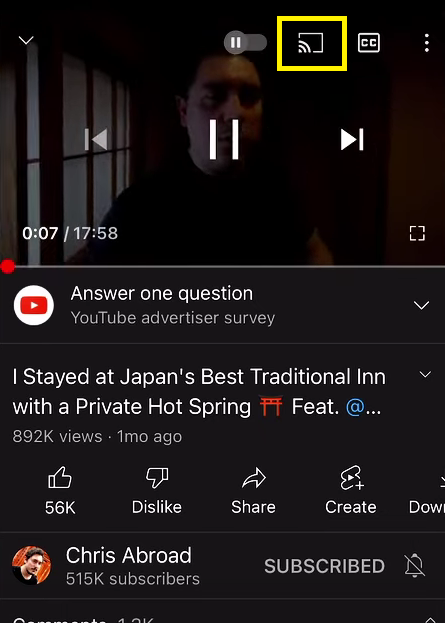
Task: Expand the YouTube advertiser survey
Action: coord(421,305)
